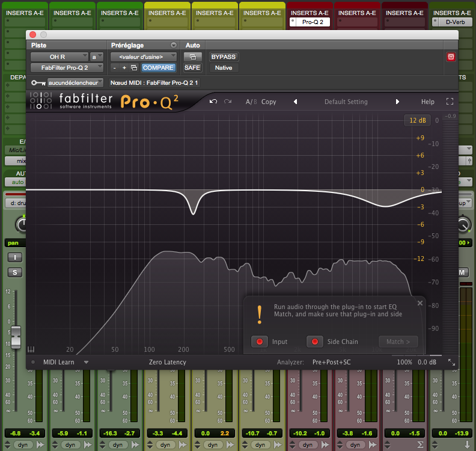Image resolution: width=476 pixels, height=451 pixels.
Task: Close the EQ Match popup
Action: point(420,303)
